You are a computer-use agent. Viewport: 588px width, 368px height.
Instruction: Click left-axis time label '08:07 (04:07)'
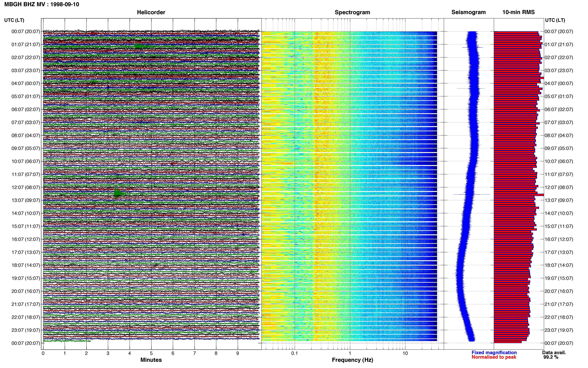[x=26, y=135]
